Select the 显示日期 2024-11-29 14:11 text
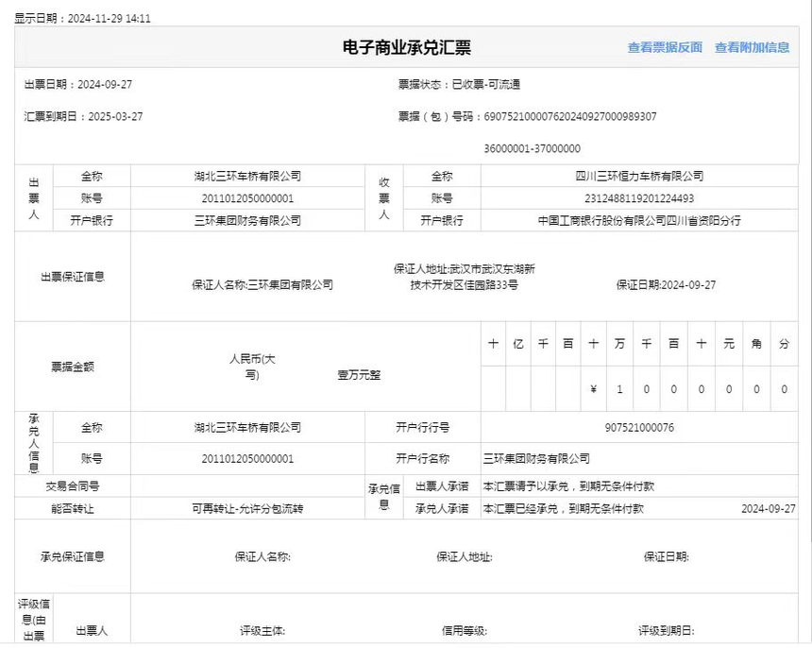This screenshot has height=648, width=812. pos(82,19)
